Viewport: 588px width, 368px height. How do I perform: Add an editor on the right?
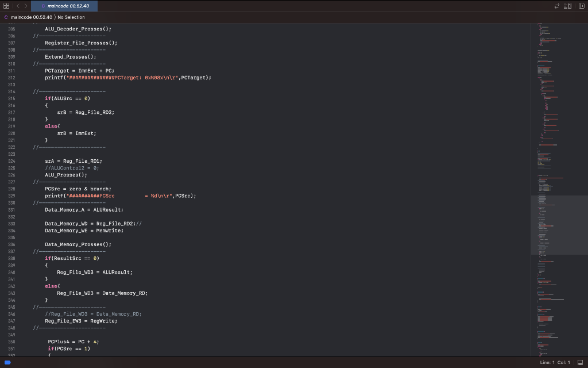582,6
